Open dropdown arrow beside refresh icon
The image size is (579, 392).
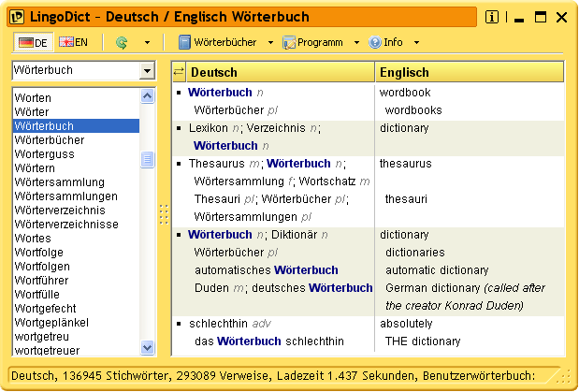(147, 42)
